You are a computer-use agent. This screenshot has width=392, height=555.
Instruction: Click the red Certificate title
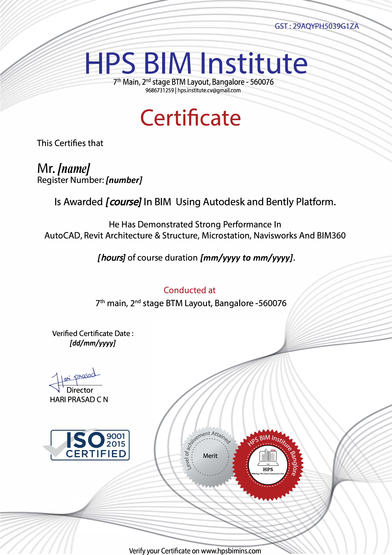(x=191, y=118)
